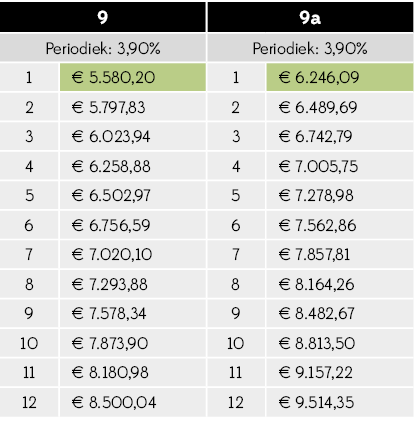Click the column header labeled 9a

tap(310, 17)
